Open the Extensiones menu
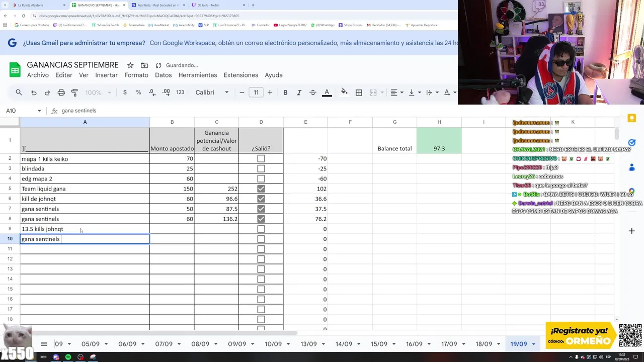The image size is (644, 362). pyautogui.click(x=240, y=75)
